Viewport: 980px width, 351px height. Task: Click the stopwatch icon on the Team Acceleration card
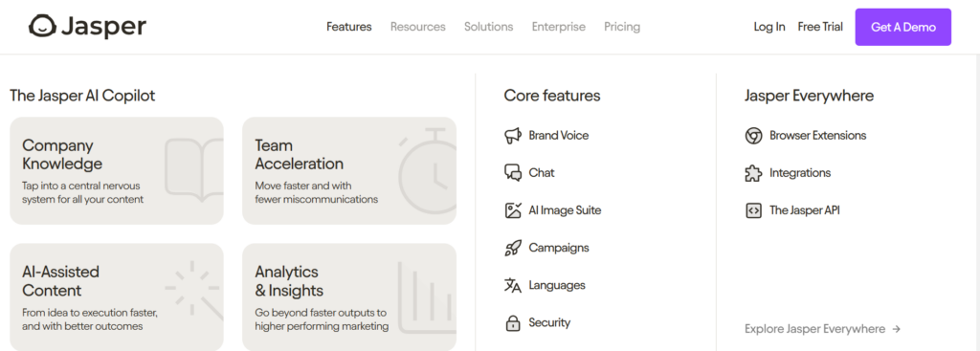[x=427, y=170]
